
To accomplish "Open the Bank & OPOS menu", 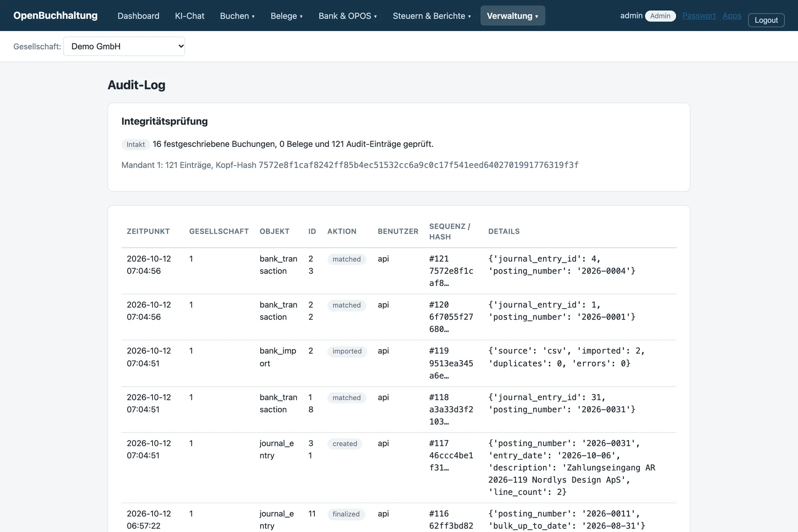I will pos(348,16).
